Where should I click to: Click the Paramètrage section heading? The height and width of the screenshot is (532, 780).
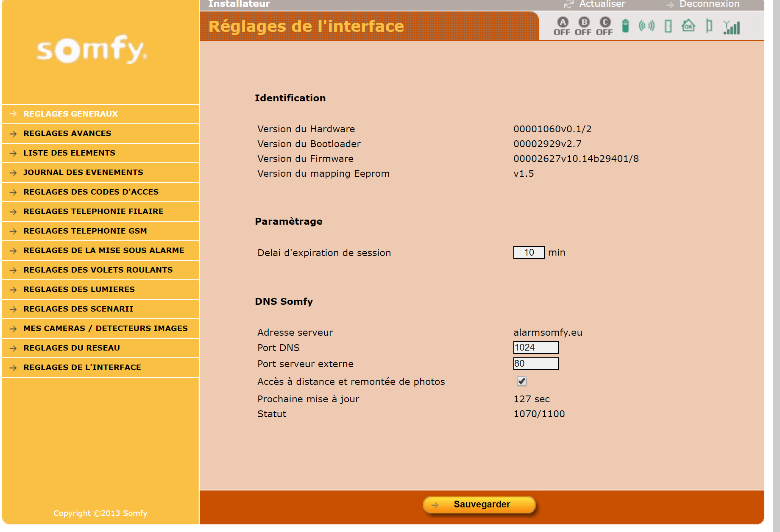click(x=288, y=221)
